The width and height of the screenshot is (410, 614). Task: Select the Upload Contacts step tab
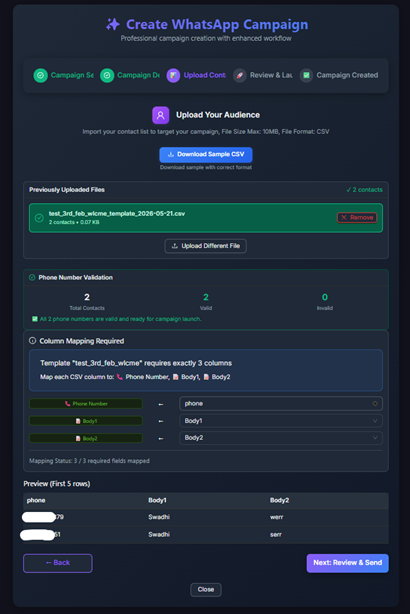[196, 75]
